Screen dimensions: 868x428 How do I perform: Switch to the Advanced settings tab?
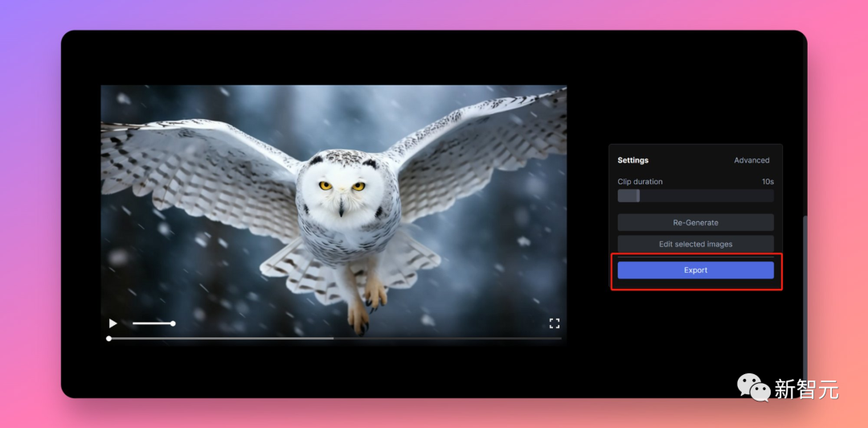(751, 160)
